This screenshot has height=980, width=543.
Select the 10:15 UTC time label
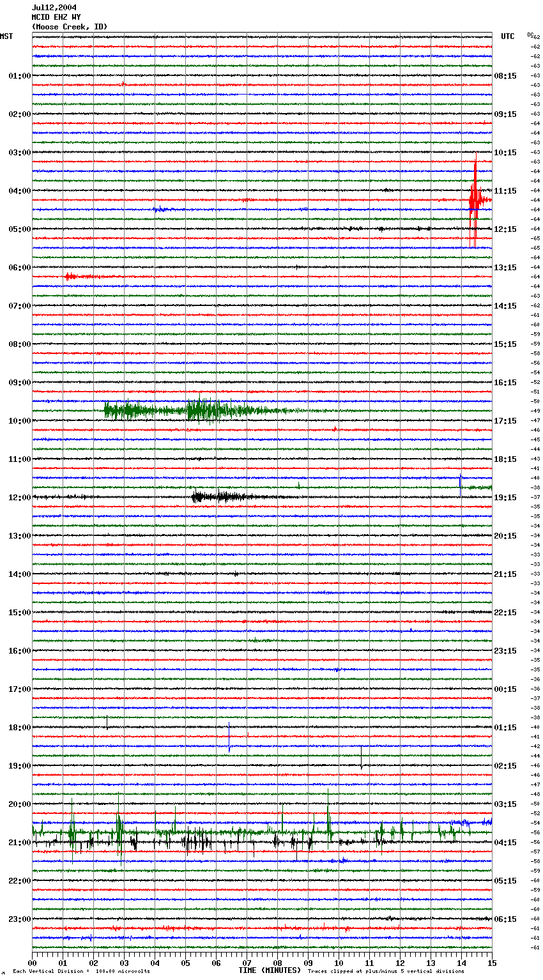tap(505, 153)
